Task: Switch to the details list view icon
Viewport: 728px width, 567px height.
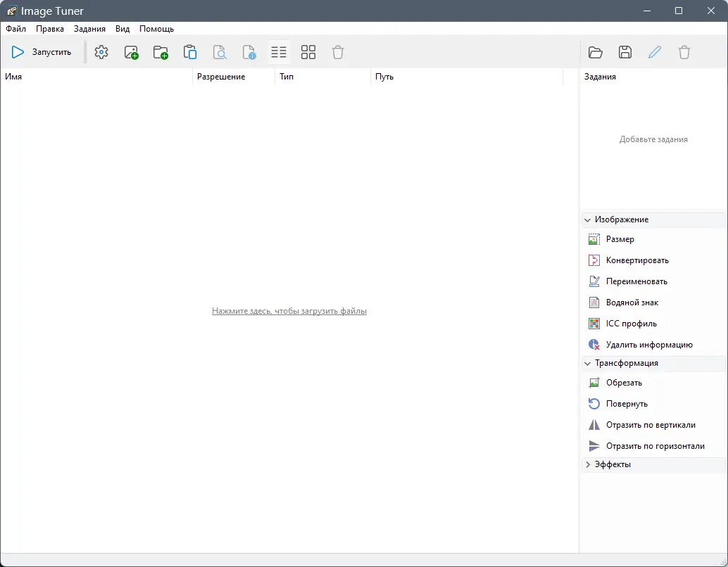Action: (x=279, y=52)
